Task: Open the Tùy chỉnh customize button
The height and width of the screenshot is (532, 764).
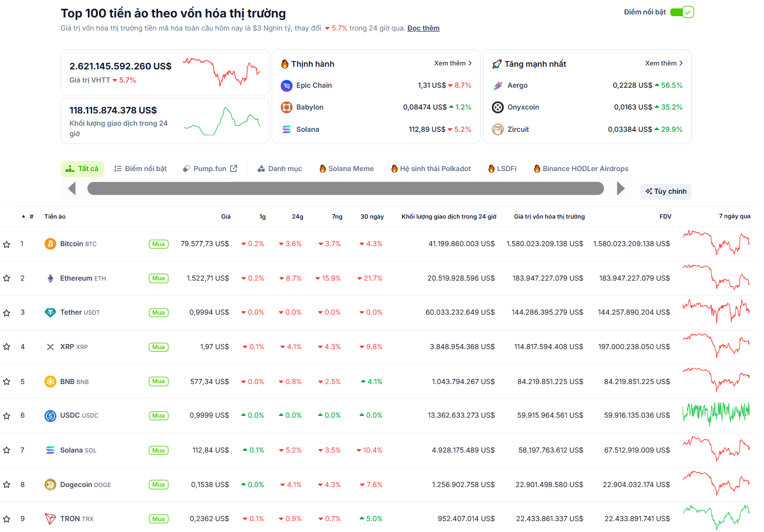Action: (x=666, y=192)
